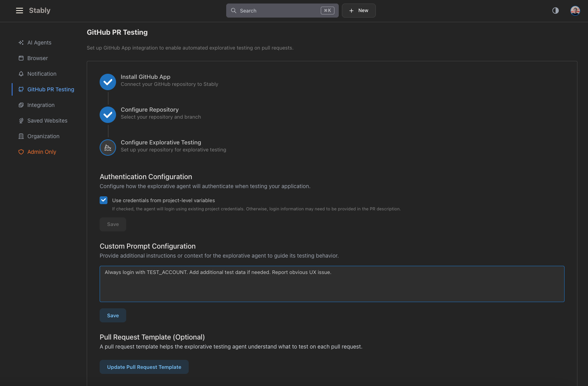
Task: Click the Notification bell icon
Action: 21,74
